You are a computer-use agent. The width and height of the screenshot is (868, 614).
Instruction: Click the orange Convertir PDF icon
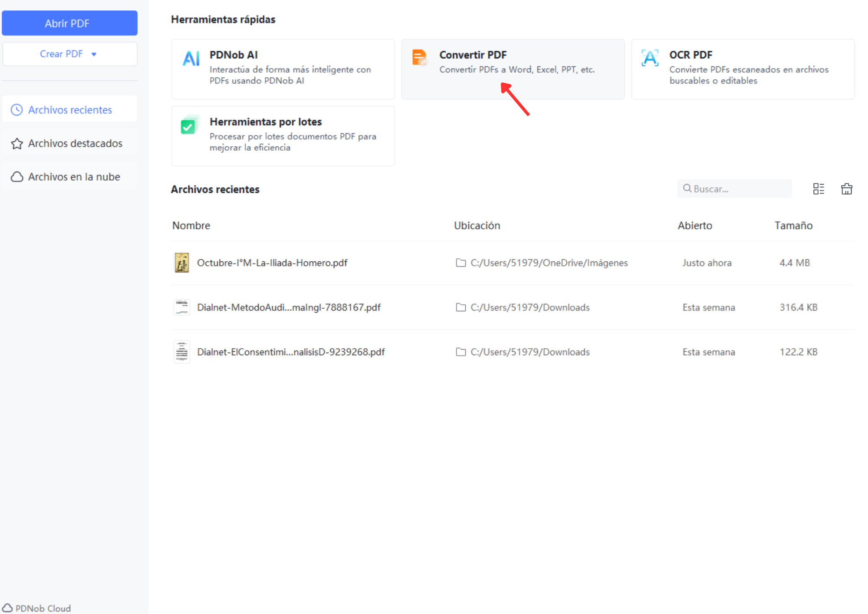[420, 57]
